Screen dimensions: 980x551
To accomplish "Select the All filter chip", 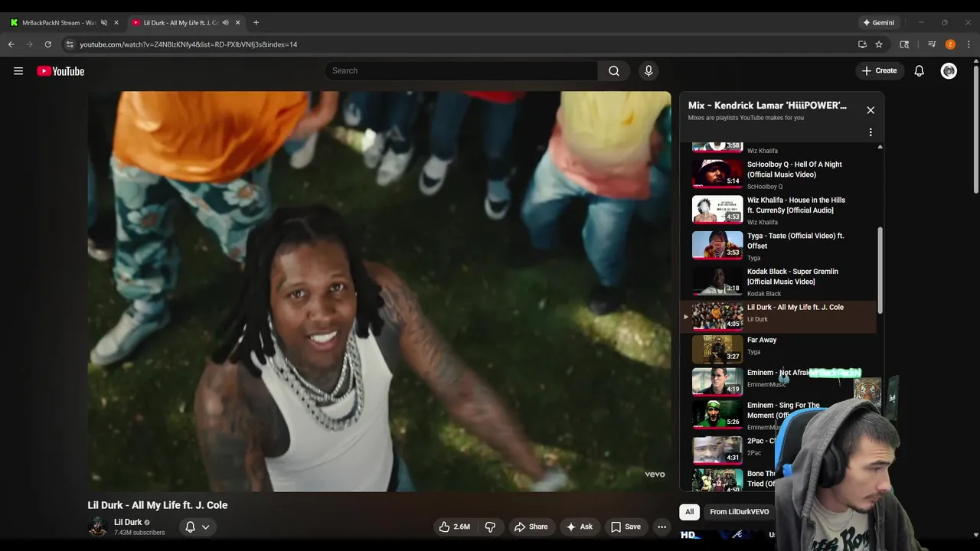I will tap(689, 512).
